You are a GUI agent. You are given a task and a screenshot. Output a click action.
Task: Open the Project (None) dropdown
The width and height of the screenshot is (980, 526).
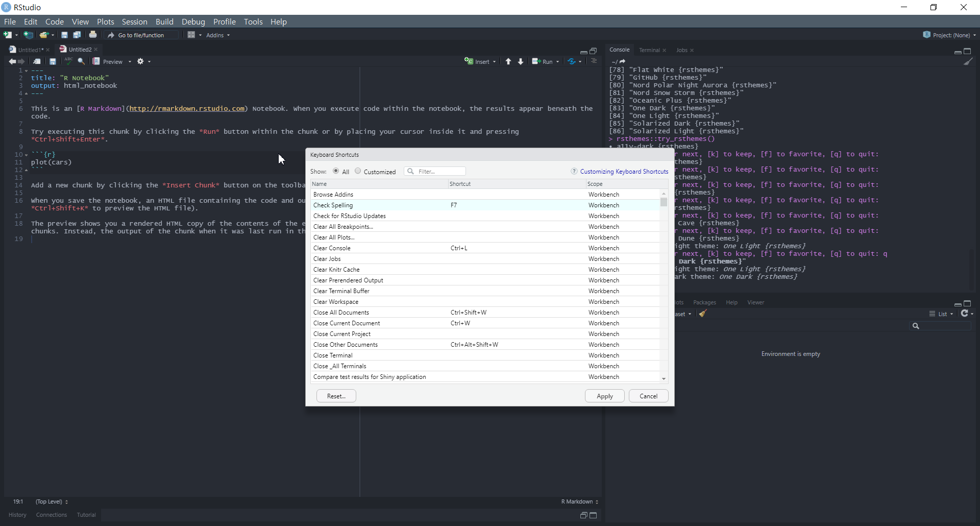949,35
